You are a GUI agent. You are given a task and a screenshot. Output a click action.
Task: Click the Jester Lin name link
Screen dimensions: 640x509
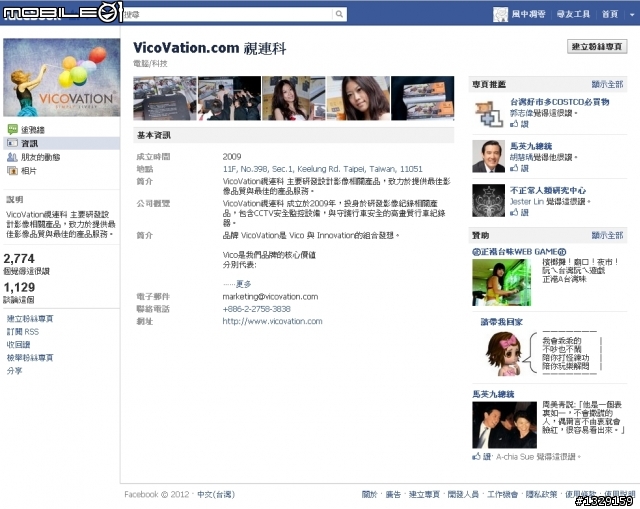tap(527, 202)
